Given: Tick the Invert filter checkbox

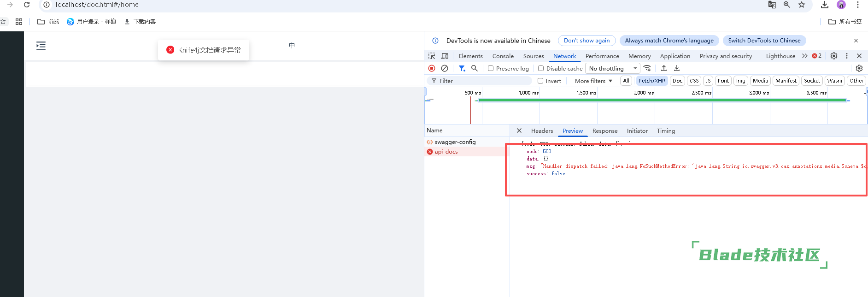Looking at the screenshot, I should tap(540, 81).
